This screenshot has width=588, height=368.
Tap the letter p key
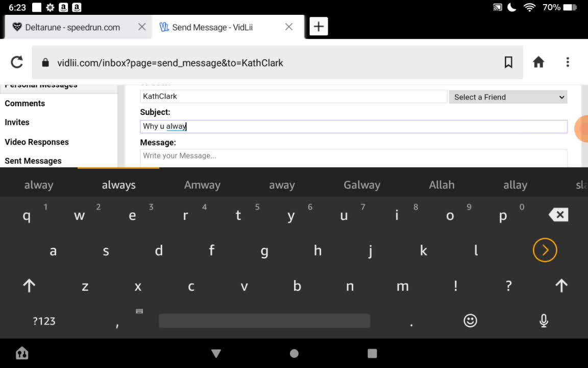503,216
